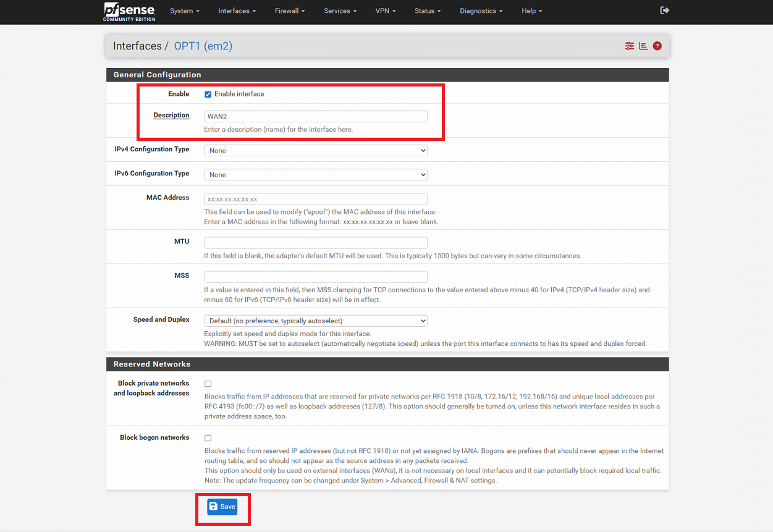Open IPv6 Configuration Type dropdown
773x532 pixels.
pos(316,175)
